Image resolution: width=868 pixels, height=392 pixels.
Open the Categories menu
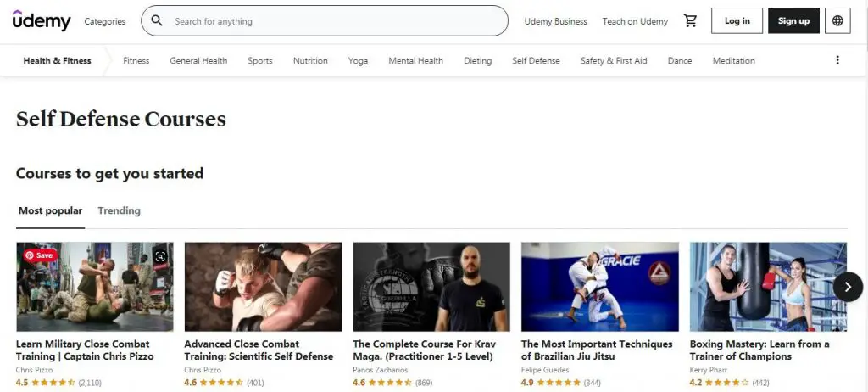tap(104, 21)
